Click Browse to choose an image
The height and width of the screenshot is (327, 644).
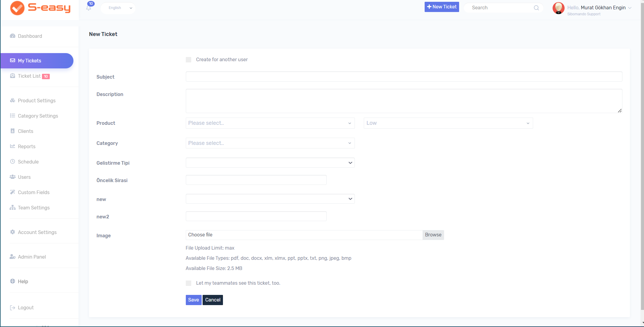[433, 235]
